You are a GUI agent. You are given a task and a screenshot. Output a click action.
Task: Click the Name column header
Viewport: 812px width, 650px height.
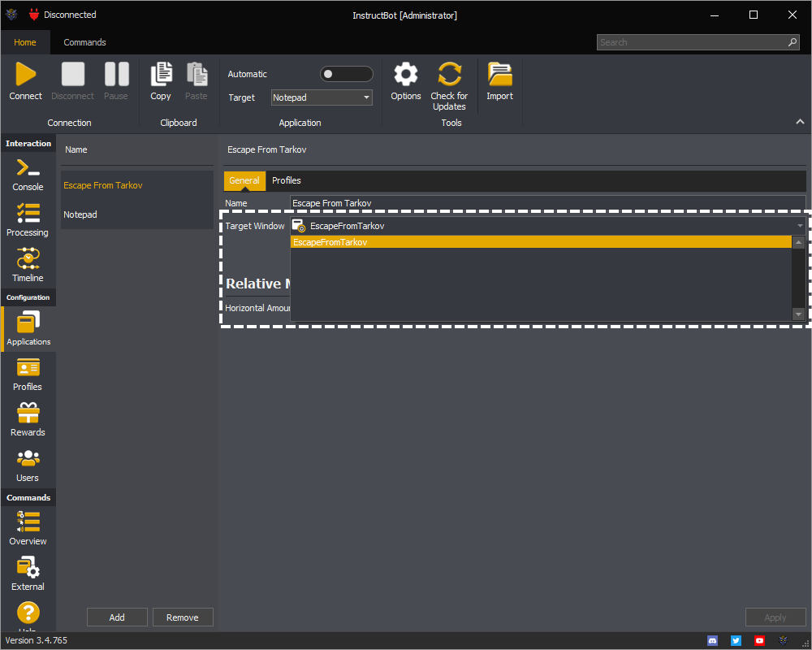click(x=76, y=149)
